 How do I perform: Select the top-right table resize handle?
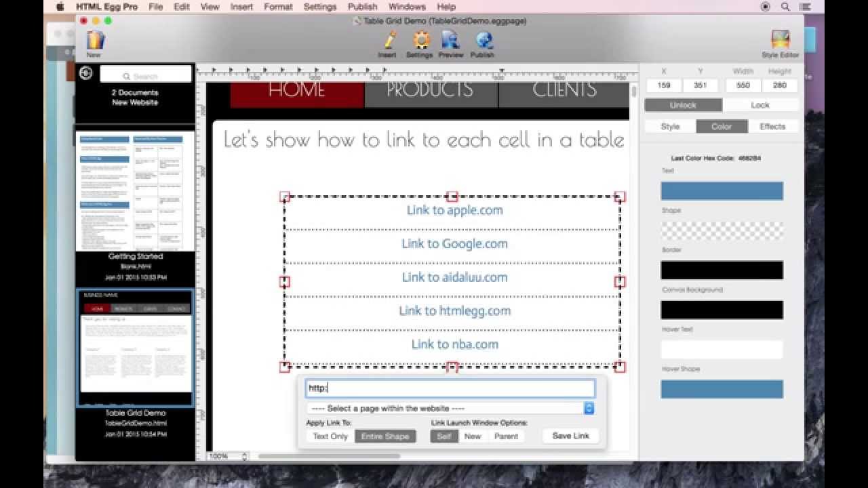pyautogui.click(x=620, y=197)
